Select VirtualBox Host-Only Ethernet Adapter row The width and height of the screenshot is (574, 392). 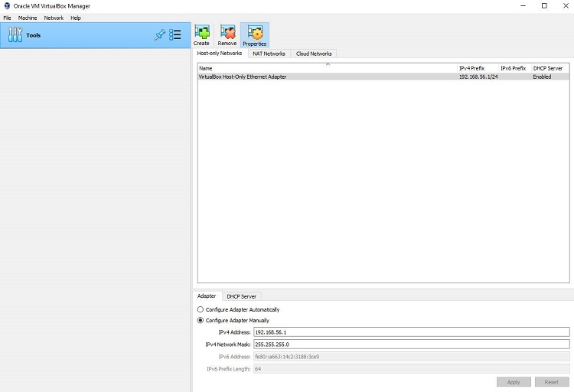(x=383, y=77)
